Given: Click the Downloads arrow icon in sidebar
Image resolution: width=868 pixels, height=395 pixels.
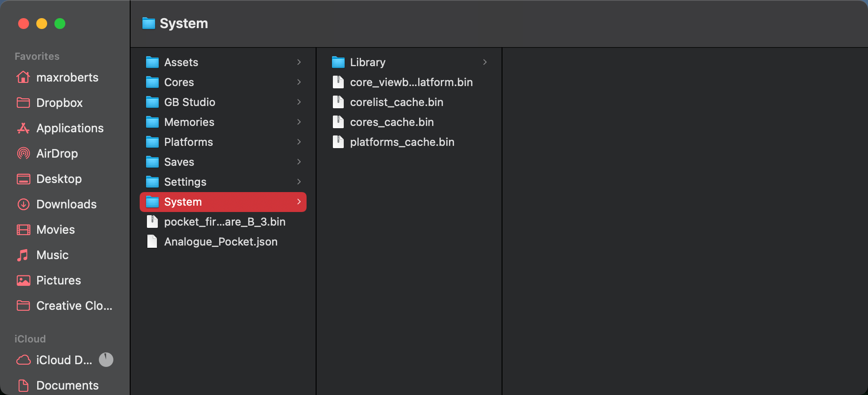Looking at the screenshot, I should coord(23,204).
